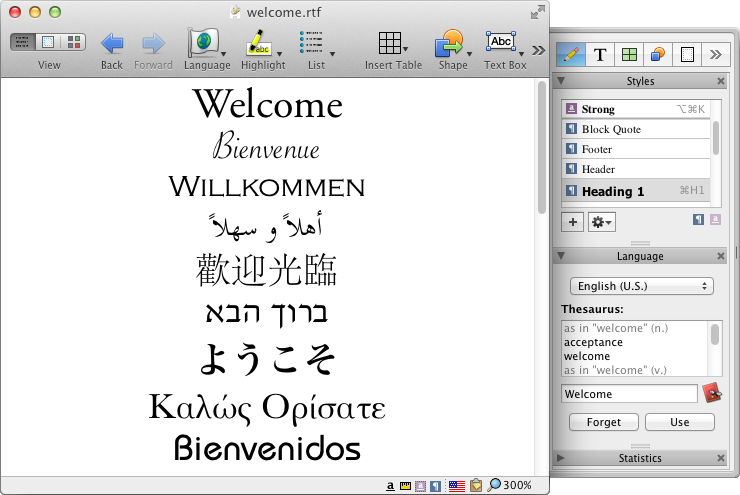
Task: Switch to the third View mode segment
Action: tap(73, 42)
